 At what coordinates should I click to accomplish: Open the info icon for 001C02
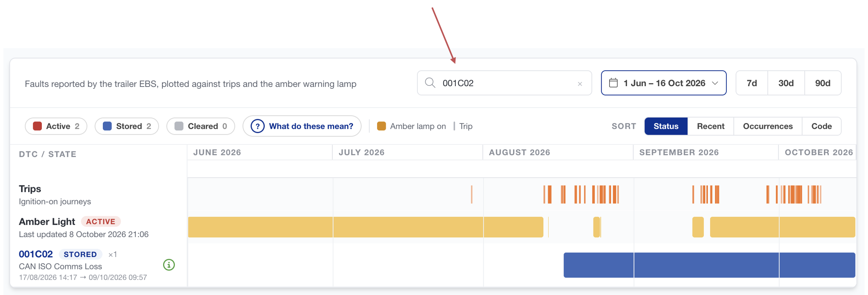169,265
